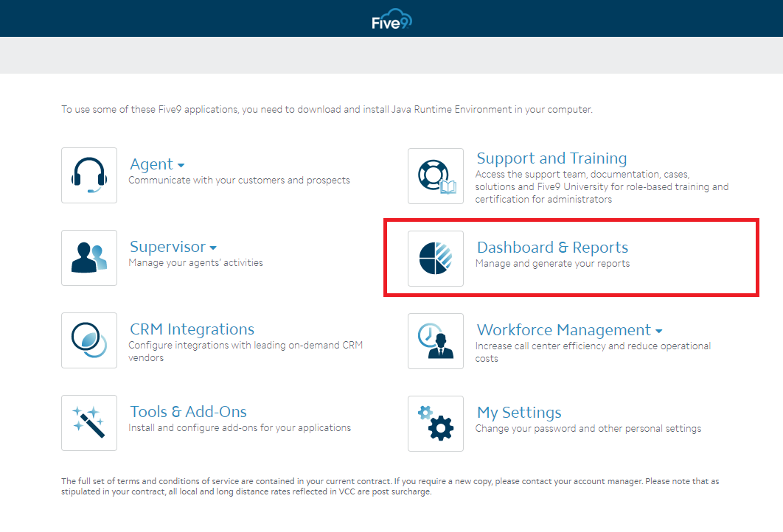Select the Workforce Management clock icon
This screenshot has height=532, width=783.
pyautogui.click(x=436, y=341)
